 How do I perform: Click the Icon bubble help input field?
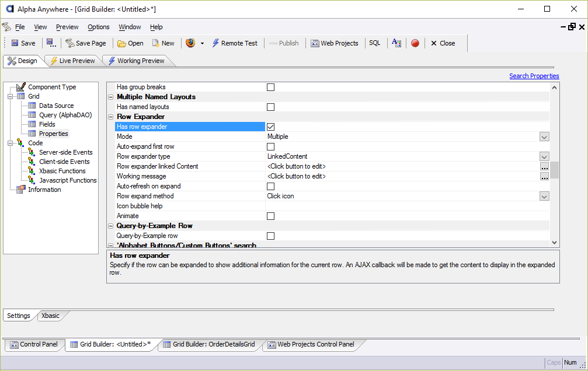click(407, 206)
